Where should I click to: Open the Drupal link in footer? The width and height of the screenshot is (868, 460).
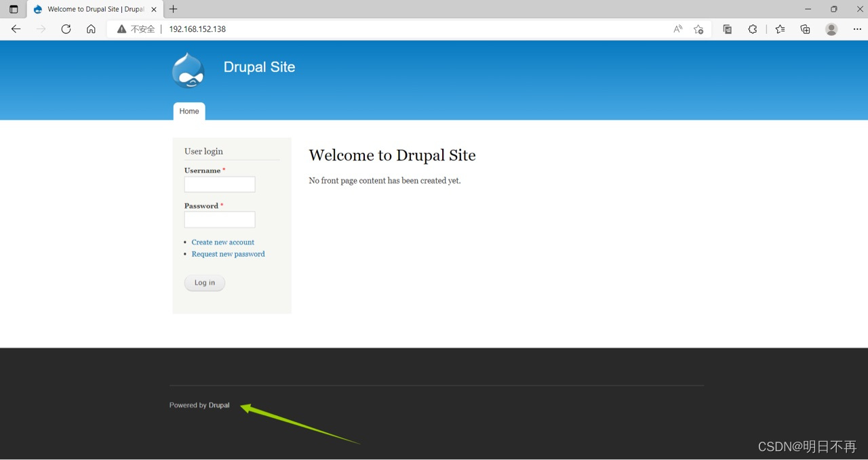click(219, 405)
